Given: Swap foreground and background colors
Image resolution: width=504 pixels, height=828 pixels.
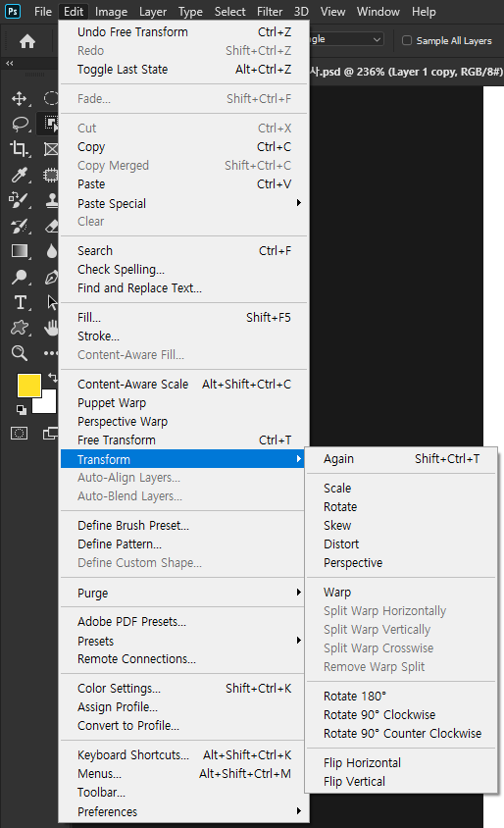Looking at the screenshot, I should (52, 377).
